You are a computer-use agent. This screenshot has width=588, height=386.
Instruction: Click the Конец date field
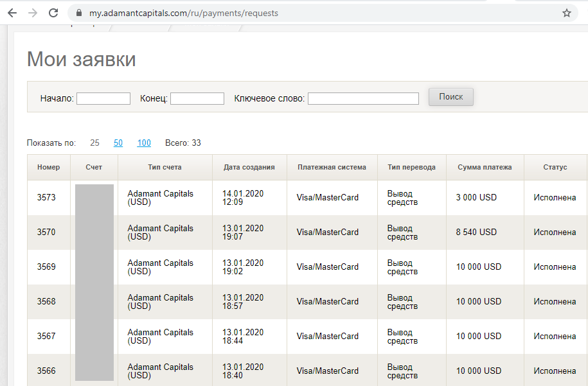197,98
